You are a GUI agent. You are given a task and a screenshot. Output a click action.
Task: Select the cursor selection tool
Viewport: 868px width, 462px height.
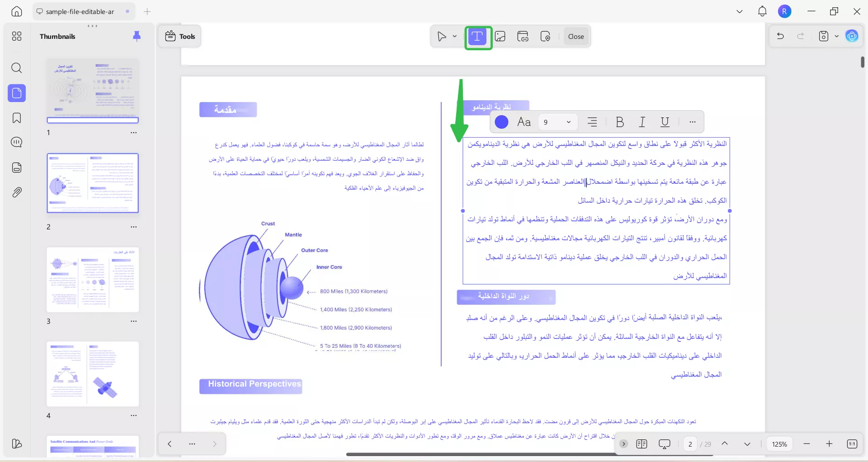coord(442,37)
